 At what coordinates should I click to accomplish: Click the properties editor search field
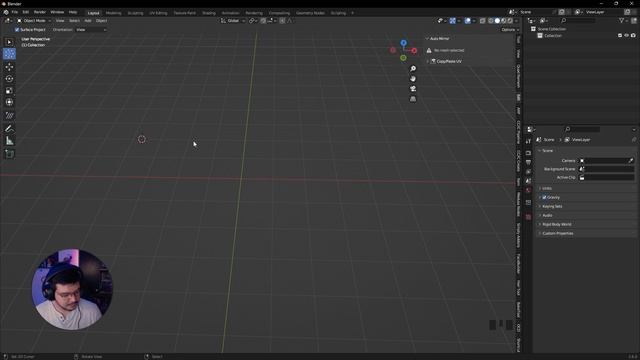point(582,129)
